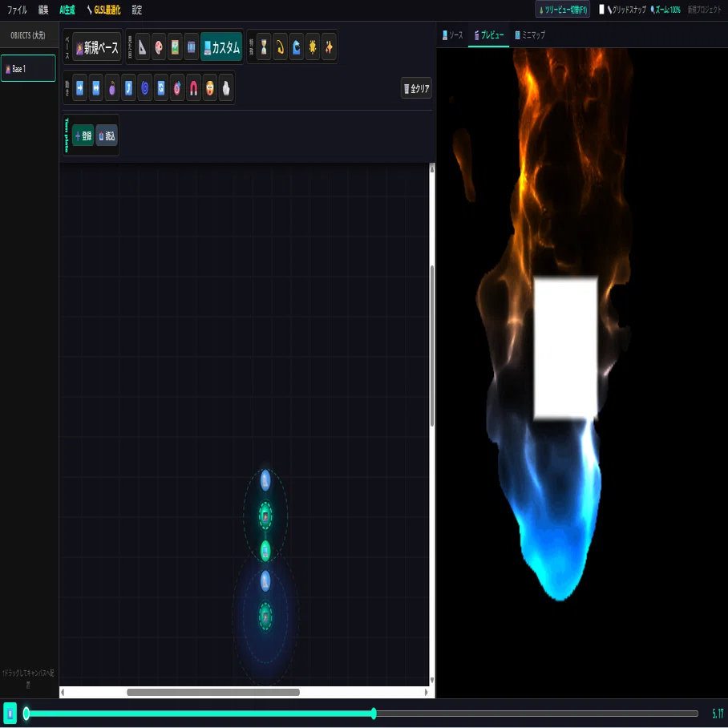Switch to the ソース tab

pyautogui.click(x=453, y=34)
